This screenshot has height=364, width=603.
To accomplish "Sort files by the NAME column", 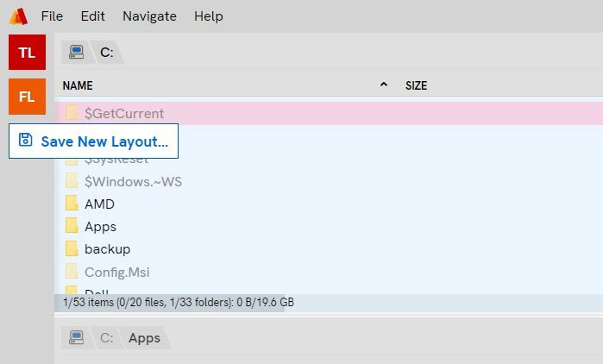I will click(x=78, y=85).
